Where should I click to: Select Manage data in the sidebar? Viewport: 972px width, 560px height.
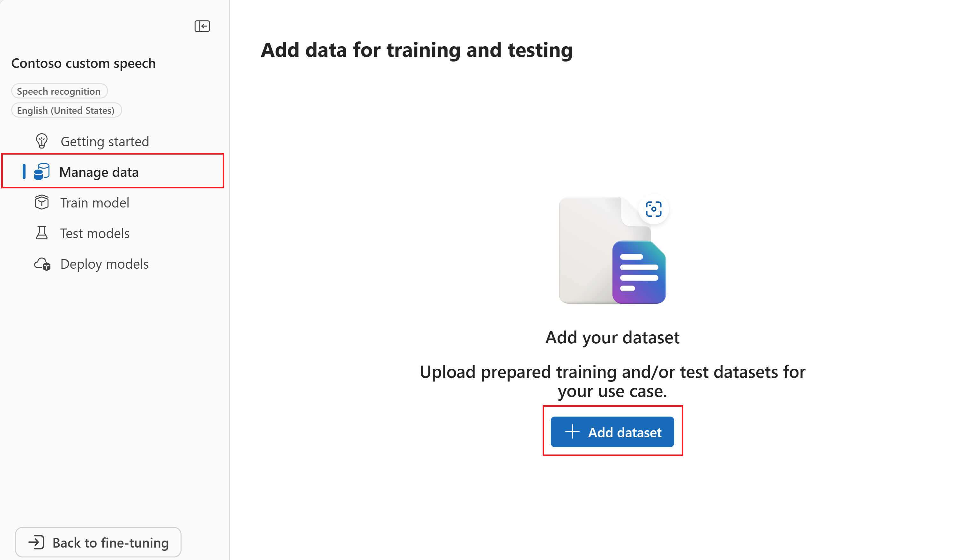tap(99, 172)
